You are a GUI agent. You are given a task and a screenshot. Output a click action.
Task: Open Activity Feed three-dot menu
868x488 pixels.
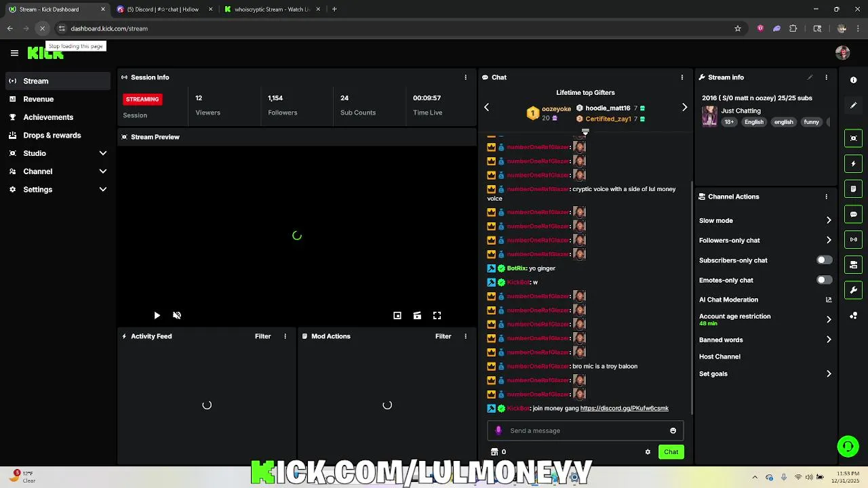[285, 336]
